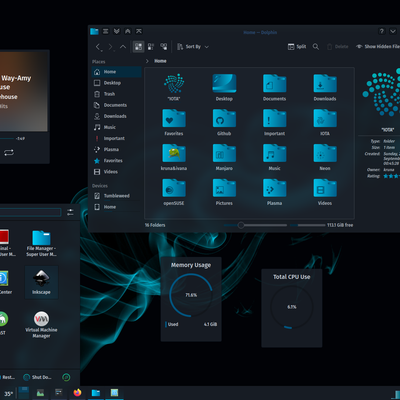Adjust the icon zoom slider in status bar
The width and height of the screenshot is (400, 400).
pyautogui.click(x=255, y=225)
